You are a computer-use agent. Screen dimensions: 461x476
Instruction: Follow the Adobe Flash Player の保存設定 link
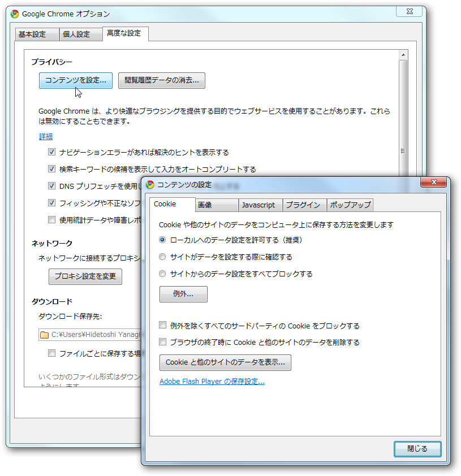212,382
